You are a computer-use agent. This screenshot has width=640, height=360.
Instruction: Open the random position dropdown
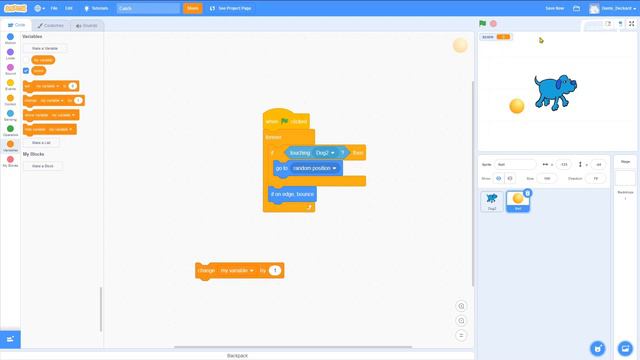(314, 168)
